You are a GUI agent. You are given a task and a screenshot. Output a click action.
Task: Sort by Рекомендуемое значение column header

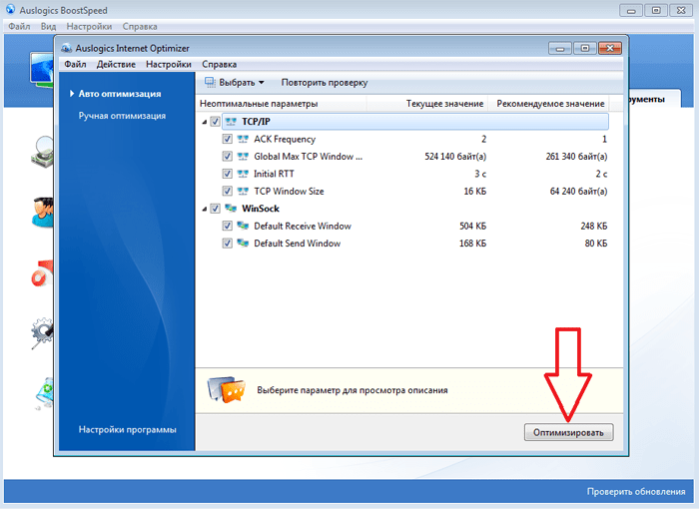tap(549, 104)
